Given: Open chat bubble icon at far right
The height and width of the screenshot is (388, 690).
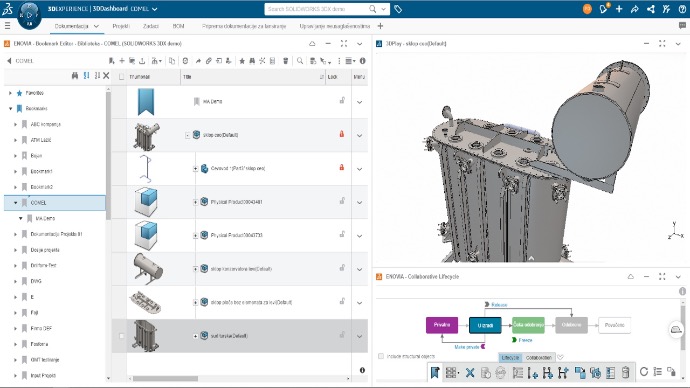Looking at the screenshot, I should coord(682,26).
